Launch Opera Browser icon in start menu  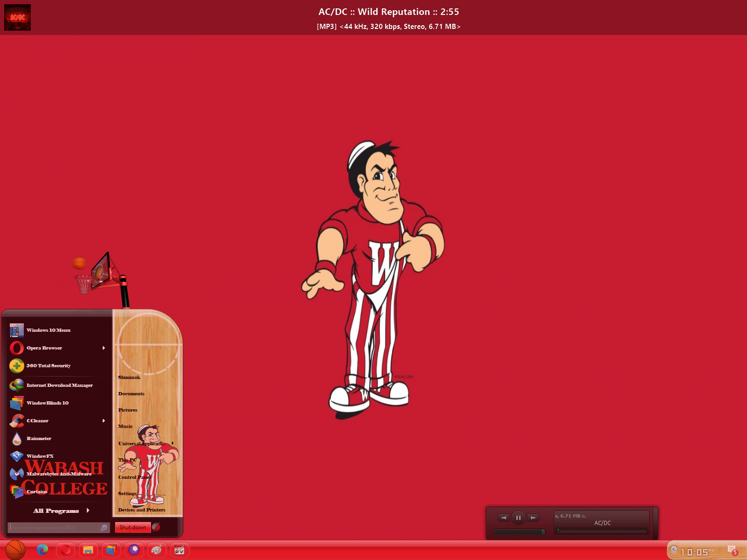(17, 348)
